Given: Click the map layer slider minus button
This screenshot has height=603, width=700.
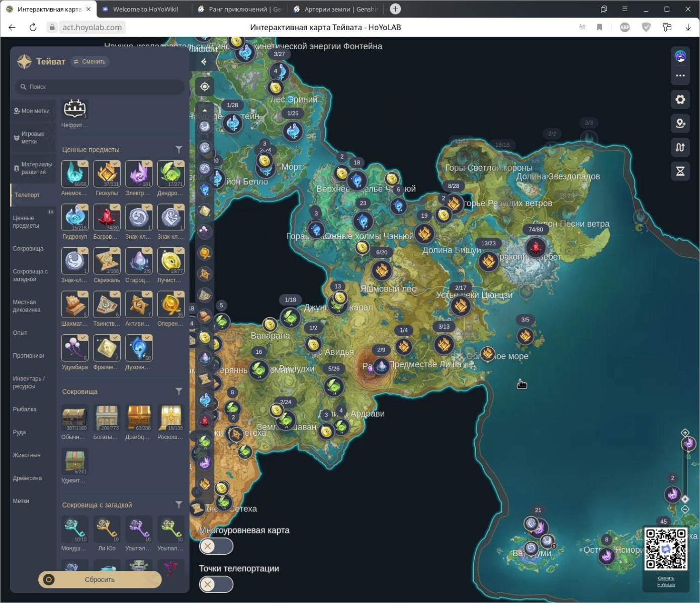Looking at the screenshot, I should 685,509.
